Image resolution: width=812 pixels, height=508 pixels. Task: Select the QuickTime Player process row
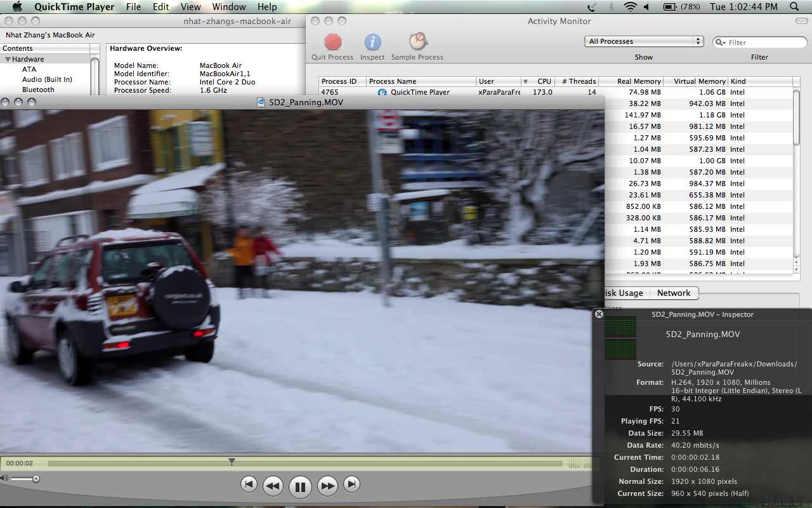(556, 92)
